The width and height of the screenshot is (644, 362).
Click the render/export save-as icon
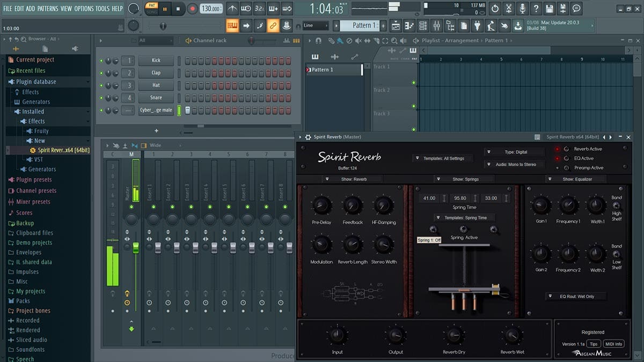pyautogui.click(x=562, y=9)
